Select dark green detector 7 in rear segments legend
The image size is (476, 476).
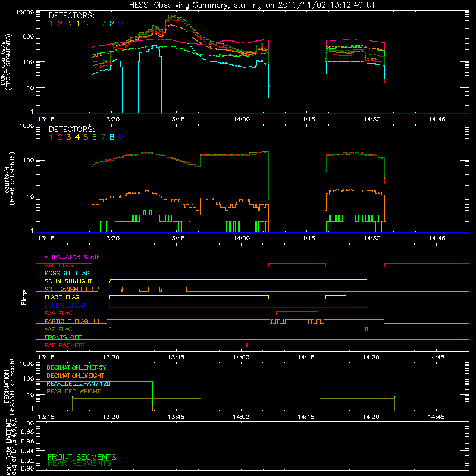(x=103, y=137)
